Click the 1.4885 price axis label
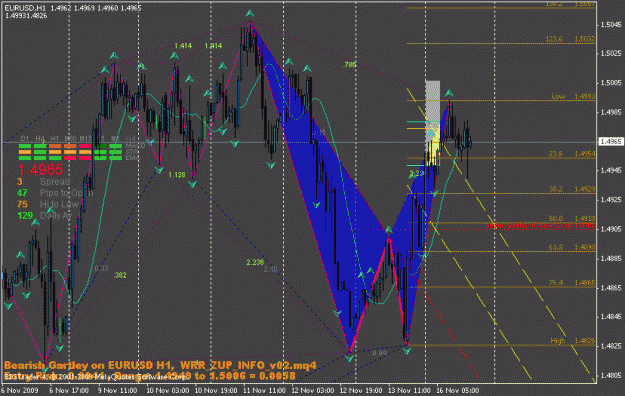 [611, 258]
